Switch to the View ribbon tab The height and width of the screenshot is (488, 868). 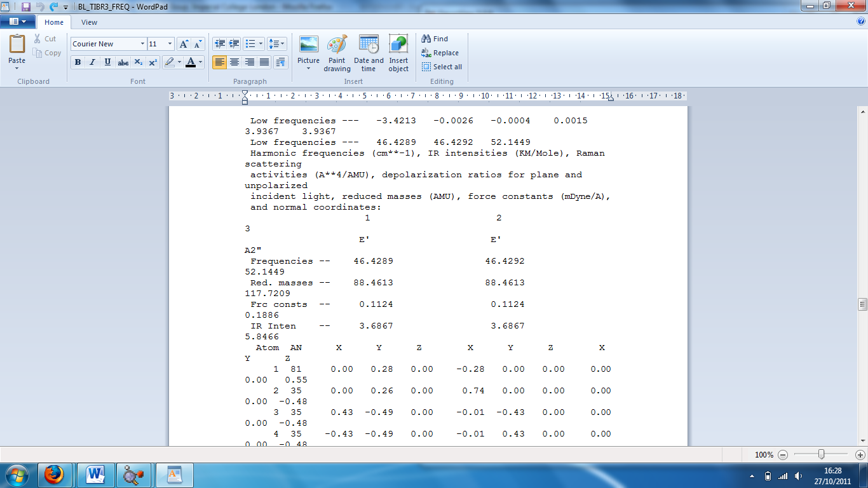[x=90, y=22]
